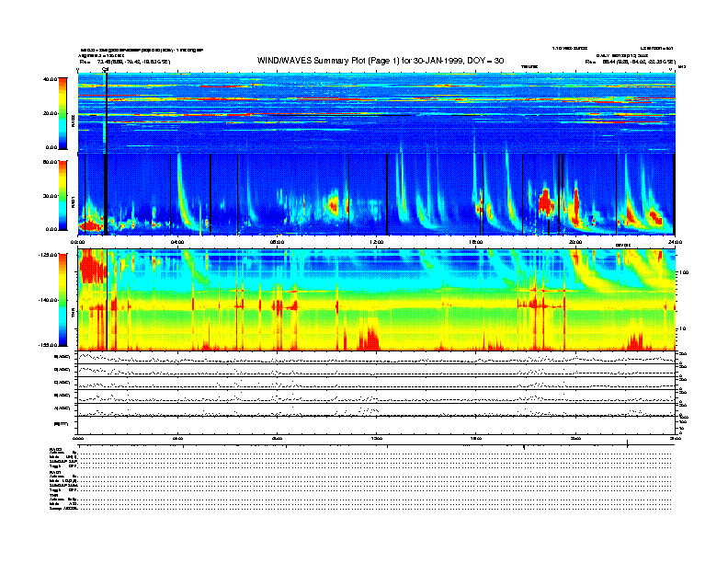Click the 60.00 label on RAD1 scale

click(50, 162)
